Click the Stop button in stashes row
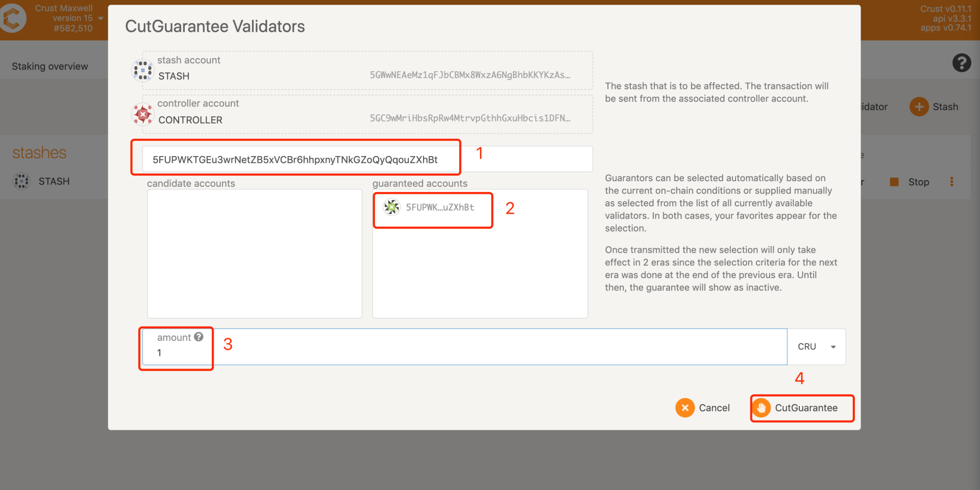Image resolution: width=980 pixels, height=490 pixels. pyautogui.click(x=910, y=182)
